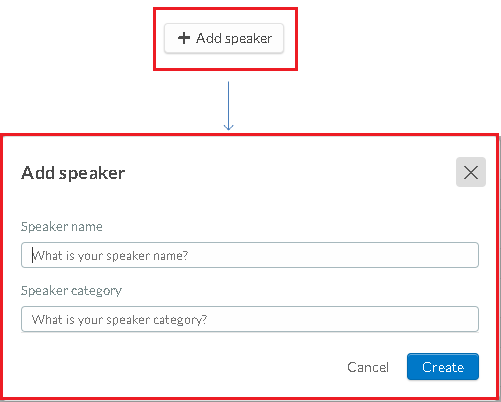Click the right end of the Speaker name box
This screenshot has width=501, height=402.
[468, 255]
